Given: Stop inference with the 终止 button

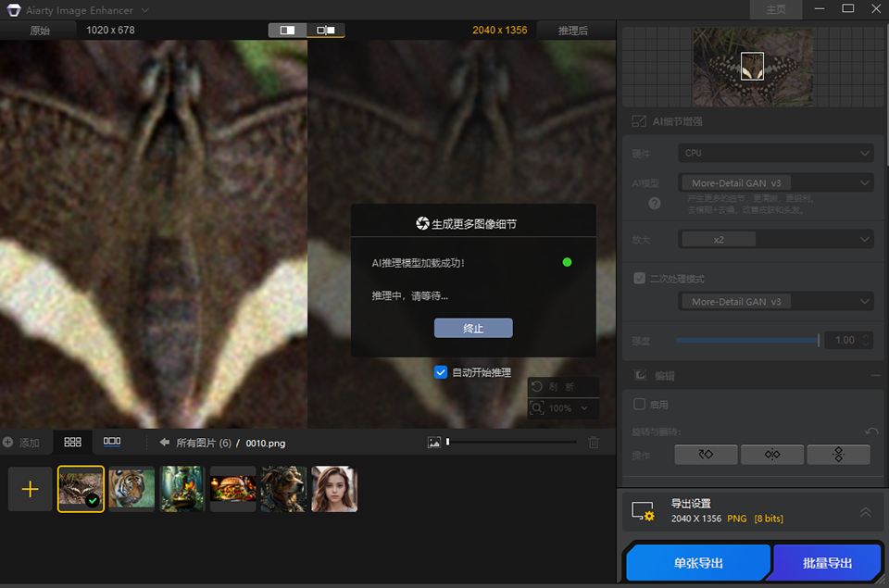Looking at the screenshot, I should coord(473,328).
